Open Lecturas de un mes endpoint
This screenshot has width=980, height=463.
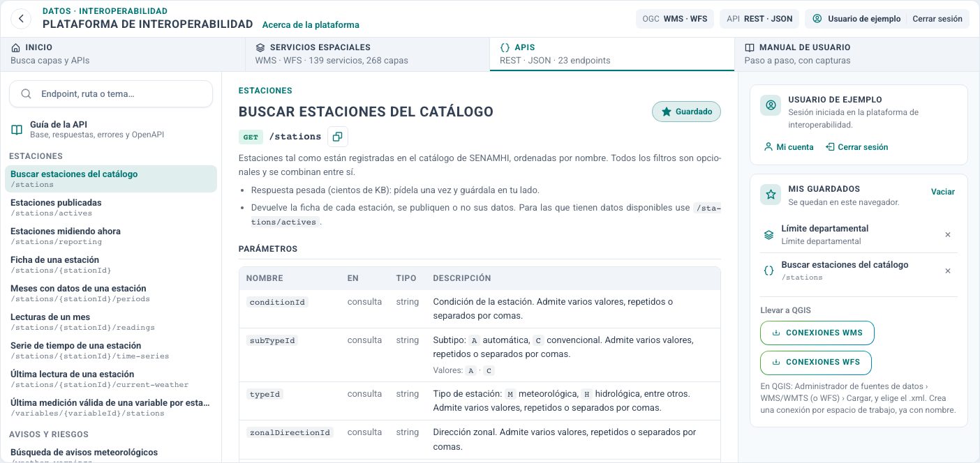tap(111, 322)
